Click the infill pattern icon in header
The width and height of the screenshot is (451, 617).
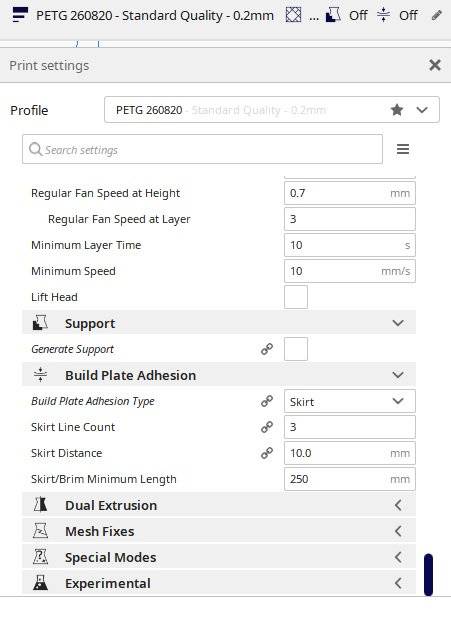pyautogui.click(x=293, y=15)
